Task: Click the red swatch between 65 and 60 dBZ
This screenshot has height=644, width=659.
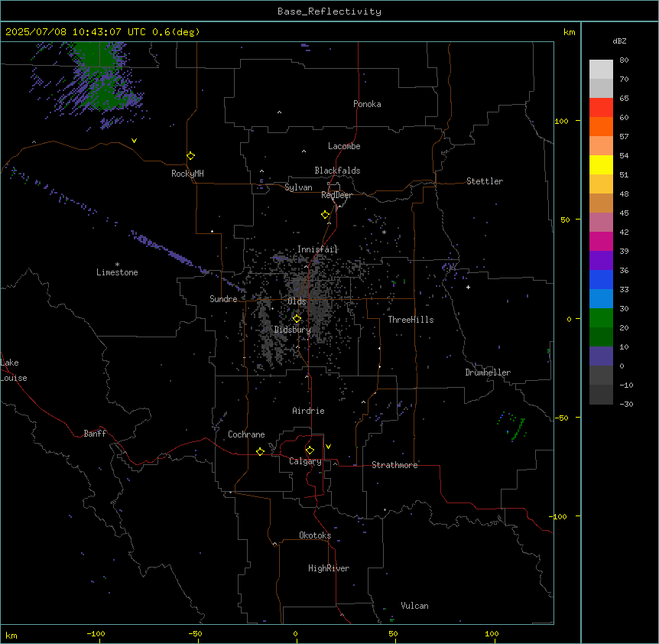Action: pyautogui.click(x=601, y=107)
